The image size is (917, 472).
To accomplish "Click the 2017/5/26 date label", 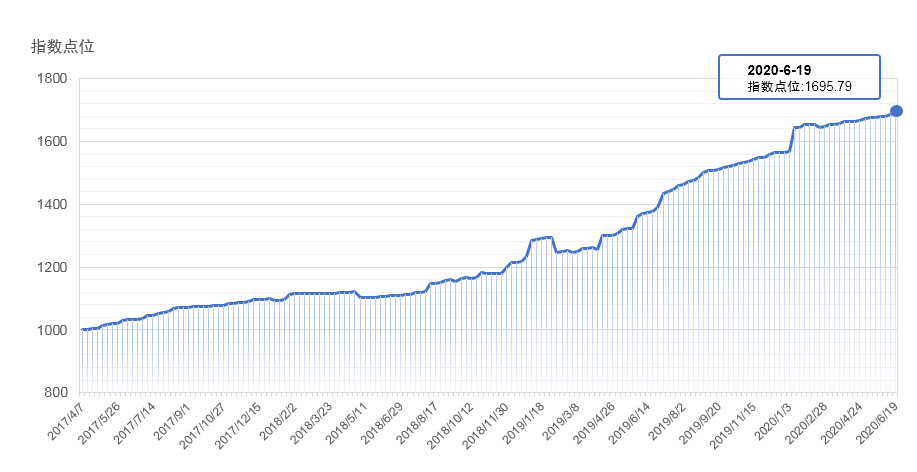I will click(99, 422).
